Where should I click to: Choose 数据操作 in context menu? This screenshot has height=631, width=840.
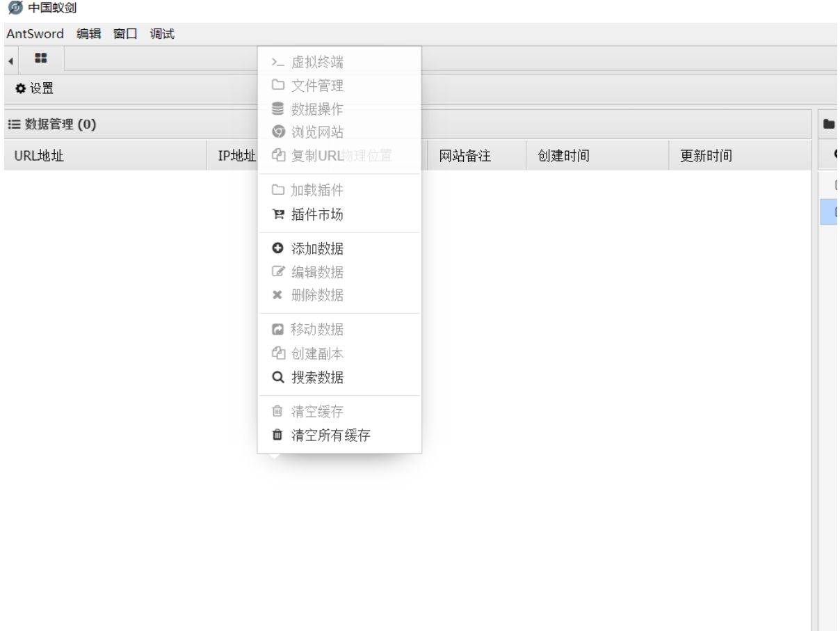pyautogui.click(x=339, y=109)
